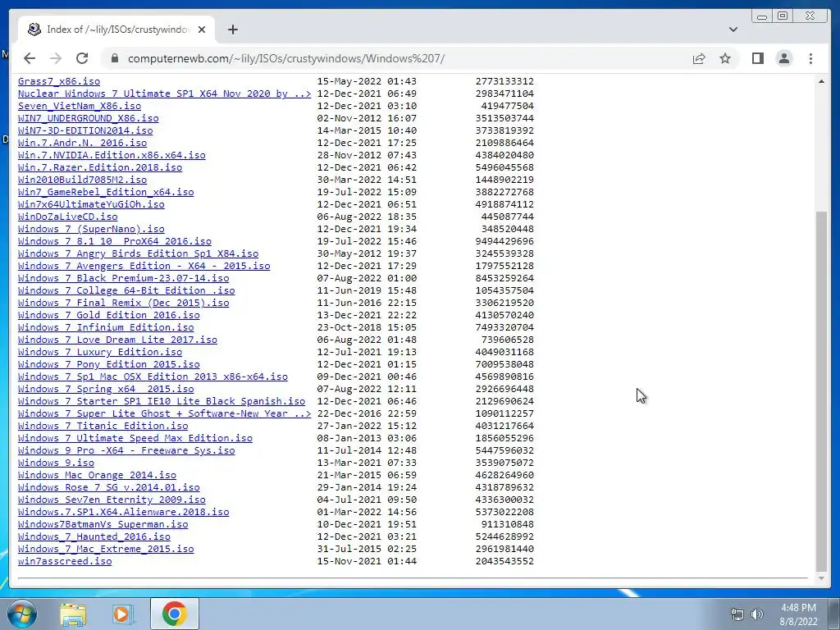
Task: Click Windows 7 Super Lite Ghost link
Action: point(164,414)
